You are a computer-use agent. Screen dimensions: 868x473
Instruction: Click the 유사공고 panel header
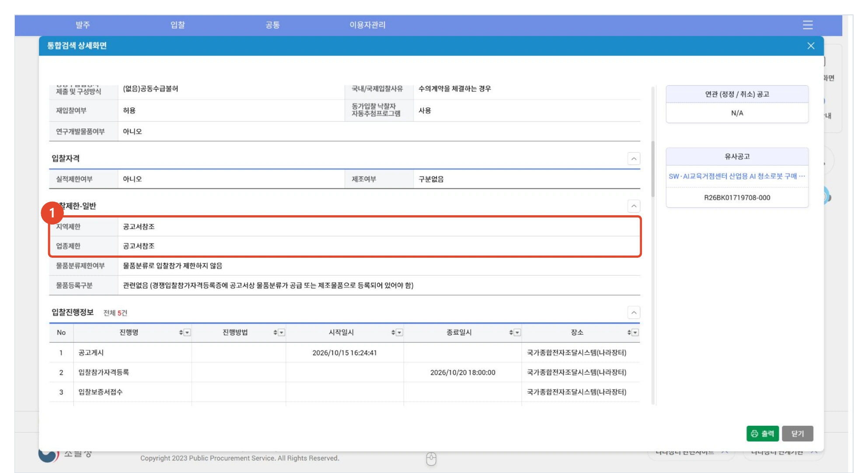click(x=737, y=157)
